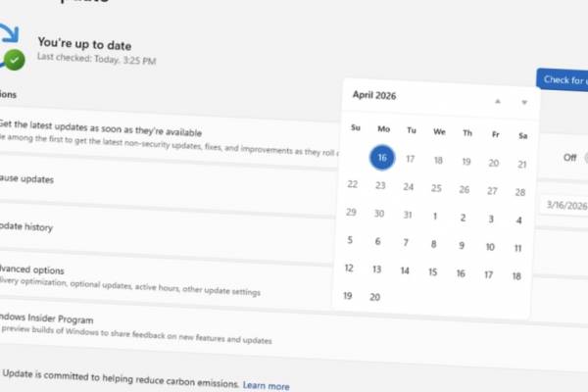Go to previous month with up arrow
The height and width of the screenshot is (392, 588).
497,101
